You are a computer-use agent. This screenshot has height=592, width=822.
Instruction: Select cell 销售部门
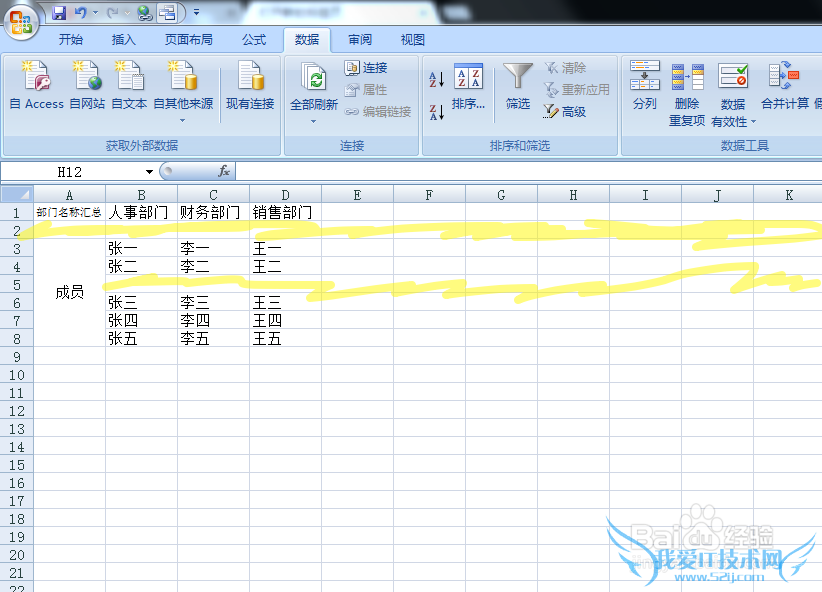285,212
